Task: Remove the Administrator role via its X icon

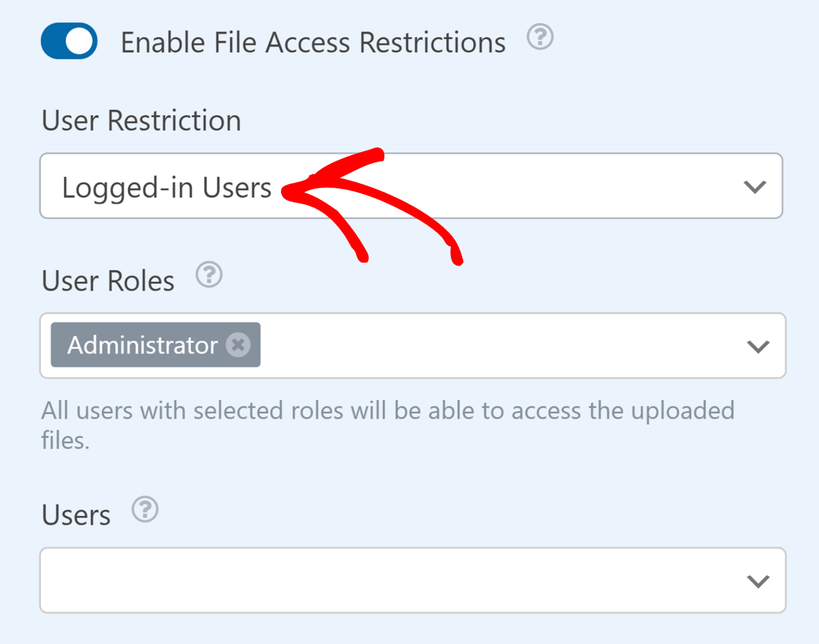Action: point(238,345)
